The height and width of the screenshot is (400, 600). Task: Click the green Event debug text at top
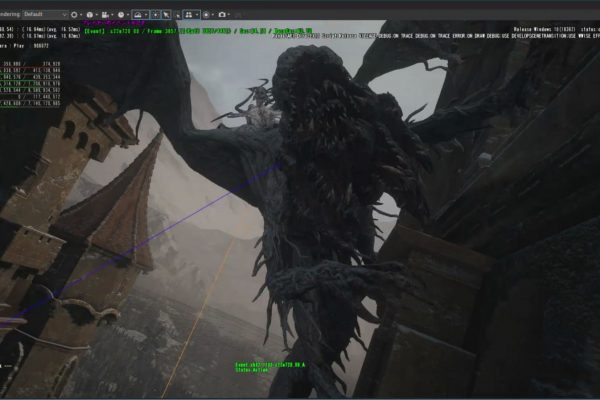click(198, 31)
